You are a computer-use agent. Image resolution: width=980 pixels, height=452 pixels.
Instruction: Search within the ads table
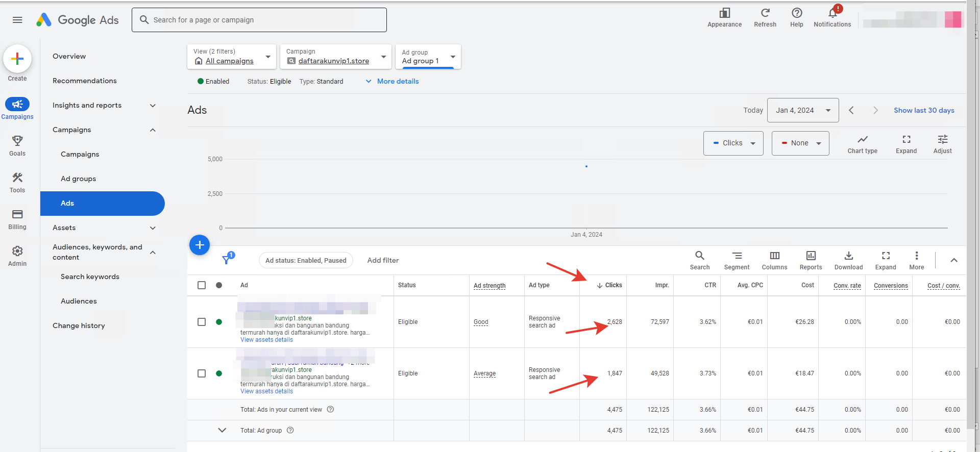699,260
